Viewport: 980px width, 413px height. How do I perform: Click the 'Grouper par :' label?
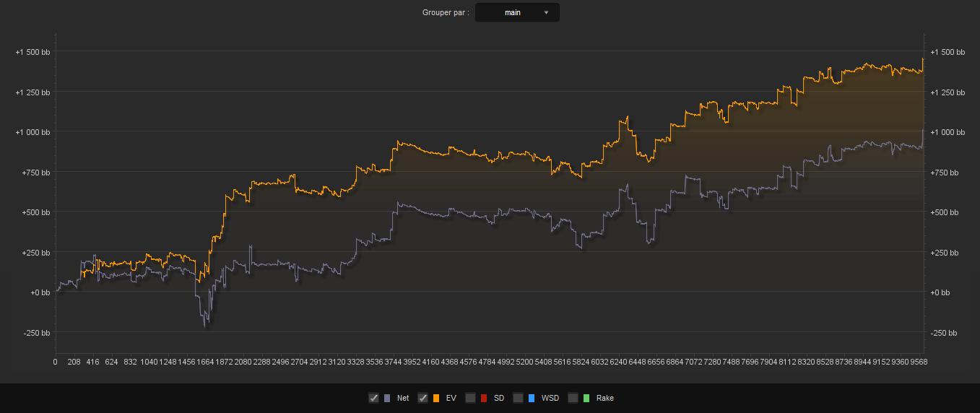(446, 12)
